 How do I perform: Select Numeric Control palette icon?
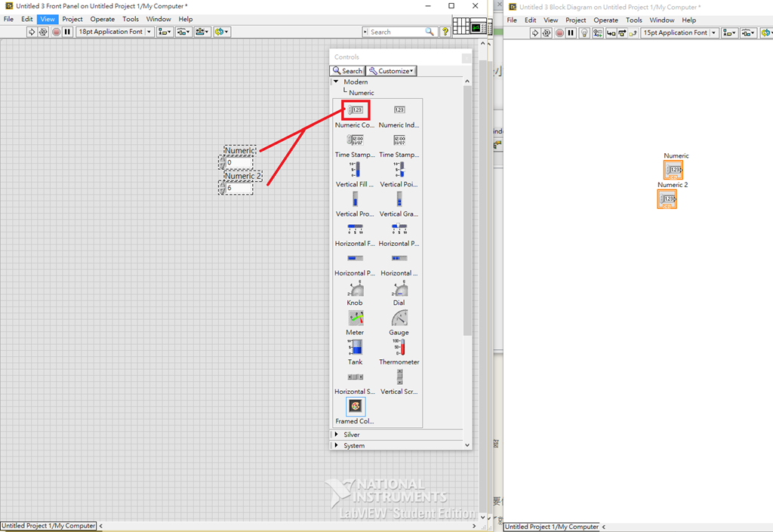coord(355,110)
